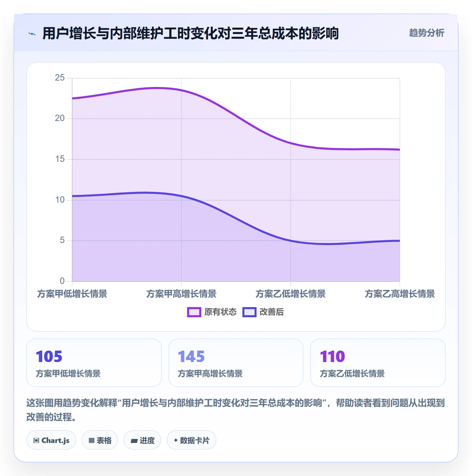The width and height of the screenshot is (472, 476).
Task: Select the Chart.js tag chip
Action: point(51,440)
